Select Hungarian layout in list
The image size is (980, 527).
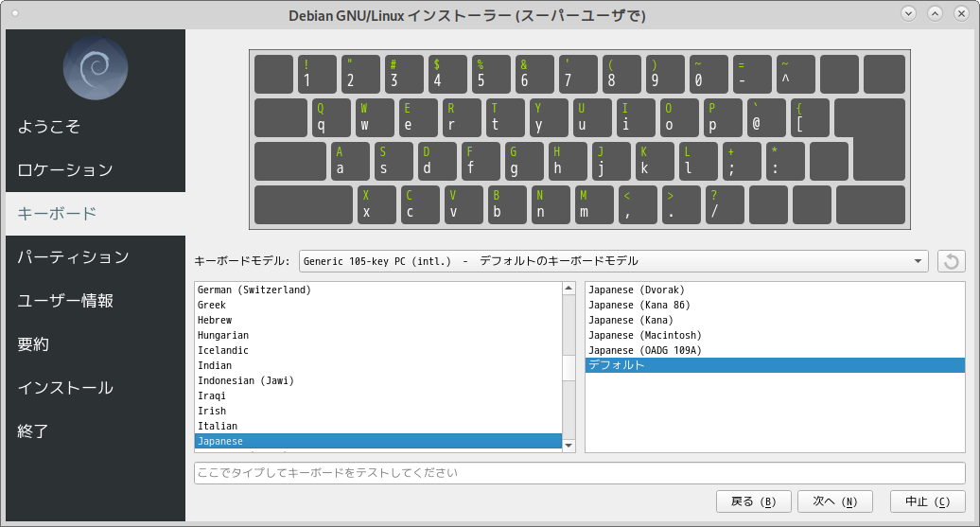(378, 335)
